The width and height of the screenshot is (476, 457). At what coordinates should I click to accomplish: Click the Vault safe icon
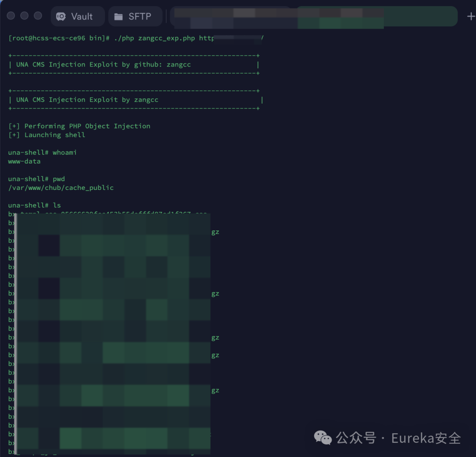click(x=61, y=16)
